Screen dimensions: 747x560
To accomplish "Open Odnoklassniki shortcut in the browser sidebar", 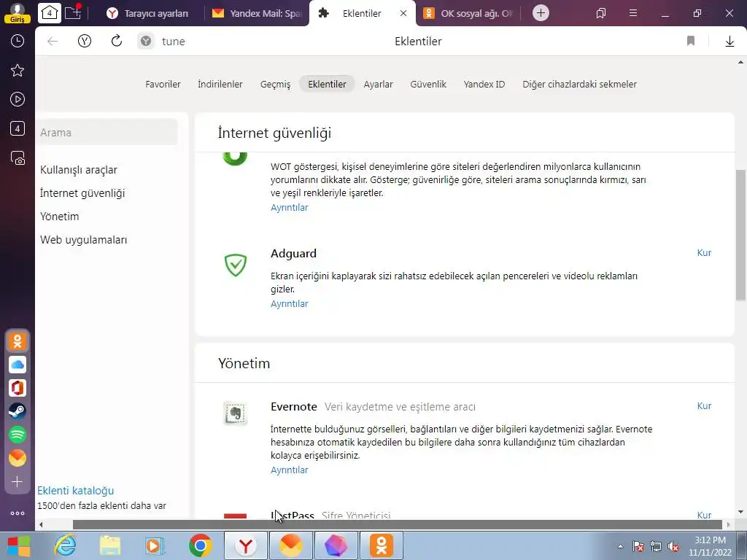I will coord(18,341).
